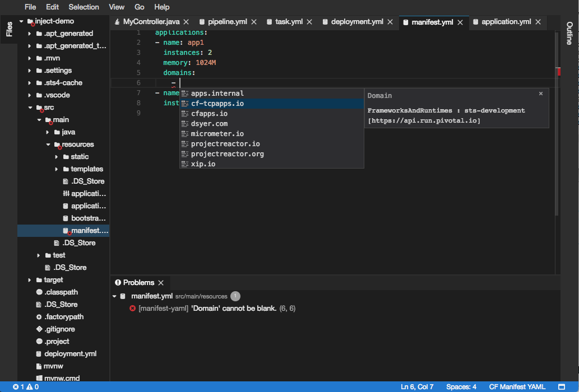Expand the test folder
Image resolution: width=579 pixels, height=392 pixels.
pyautogui.click(x=38, y=255)
